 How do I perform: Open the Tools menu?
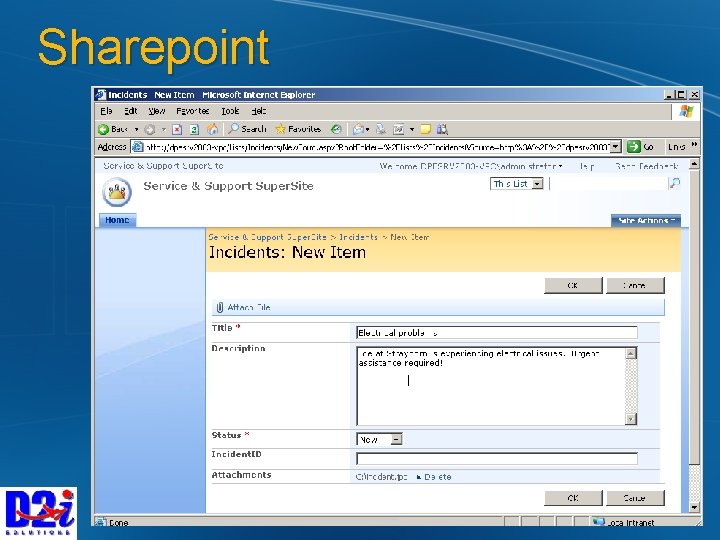(x=230, y=111)
